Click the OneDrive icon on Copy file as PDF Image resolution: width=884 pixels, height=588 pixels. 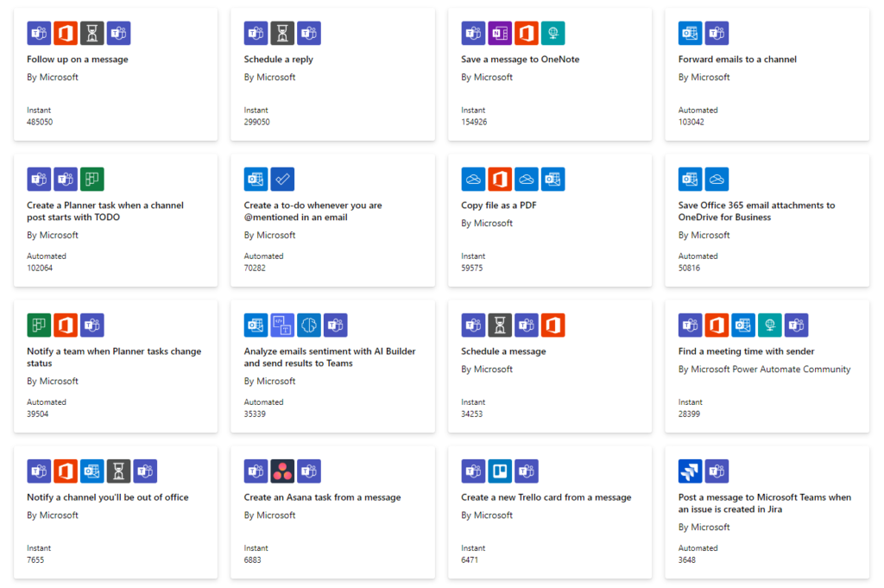click(472, 179)
